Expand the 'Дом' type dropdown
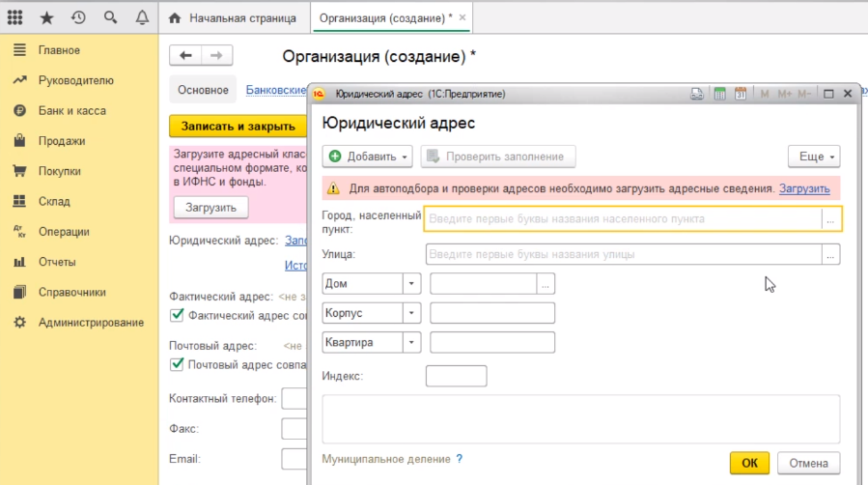 click(x=412, y=283)
